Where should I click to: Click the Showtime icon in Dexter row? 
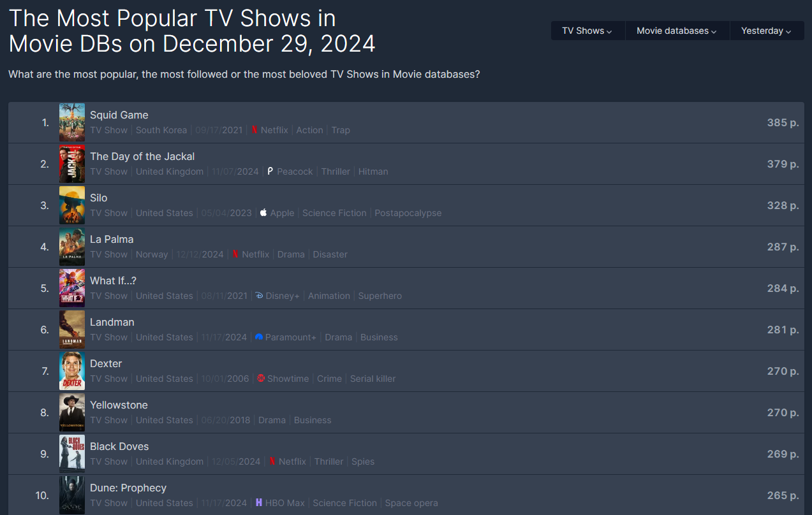[x=260, y=379]
